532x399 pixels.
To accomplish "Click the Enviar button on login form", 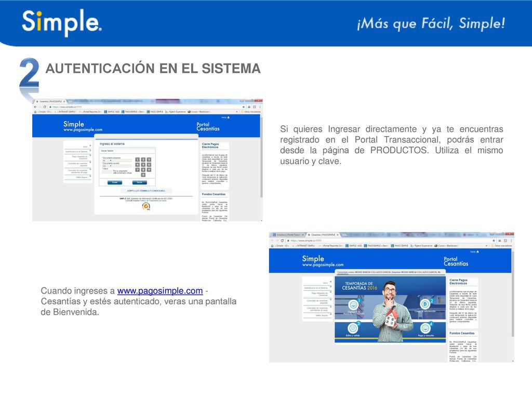I will pos(115,182).
